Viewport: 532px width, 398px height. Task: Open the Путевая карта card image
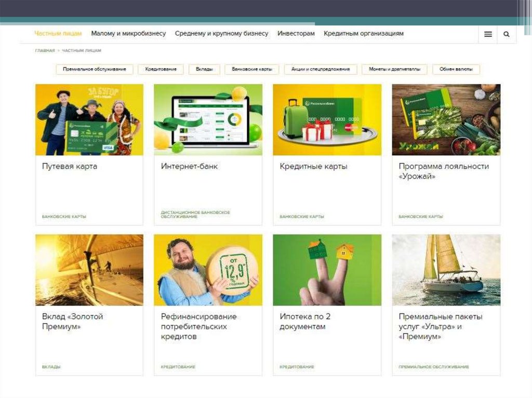[x=89, y=120]
